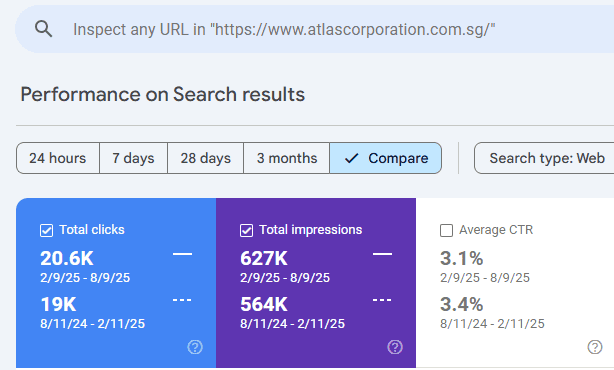Click the 20.6K total clicks value
Image resolution: width=614 pixels, height=370 pixels.
click(67, 258)
